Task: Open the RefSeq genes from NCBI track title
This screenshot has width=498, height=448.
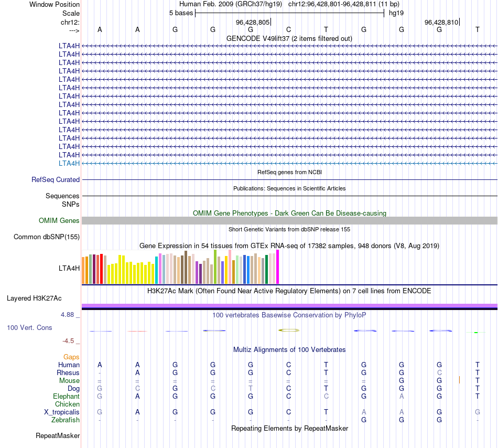Action: (x=289, y=172)
